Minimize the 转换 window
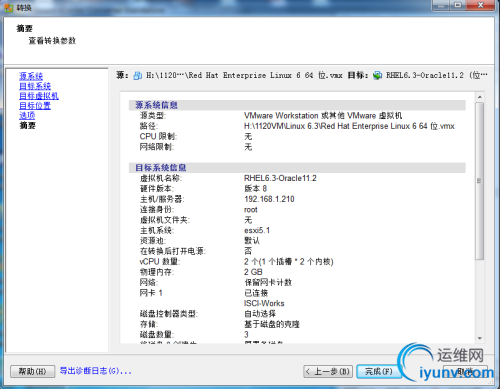500x389 pixels. [441, 5]
